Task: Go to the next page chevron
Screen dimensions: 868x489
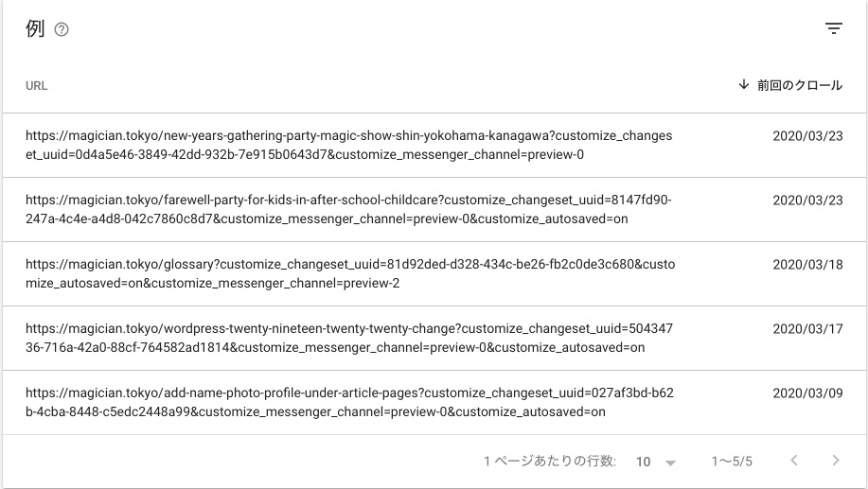Action: 835,461
